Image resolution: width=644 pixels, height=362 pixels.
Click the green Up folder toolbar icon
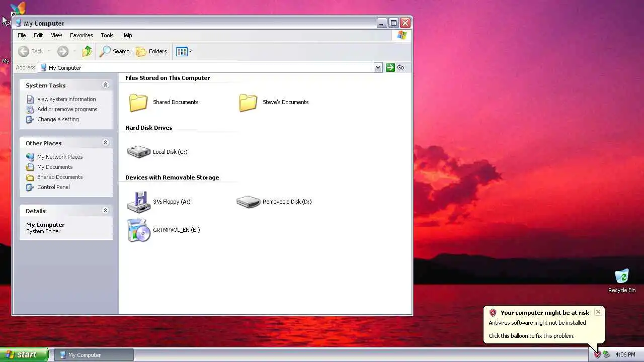click(87, 51)
